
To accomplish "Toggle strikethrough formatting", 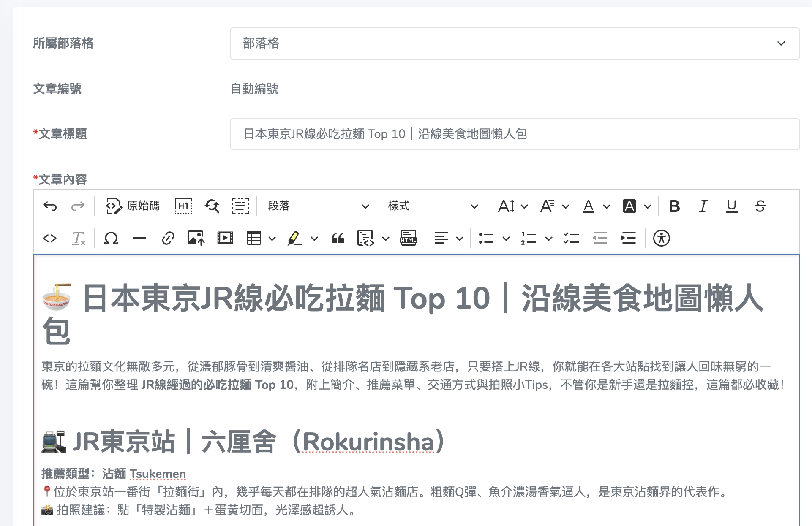I will [760, 206].
